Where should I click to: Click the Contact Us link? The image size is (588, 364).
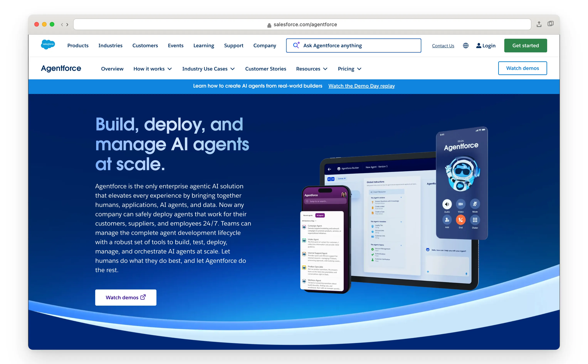pyautogui.click(x=443, y=46)
